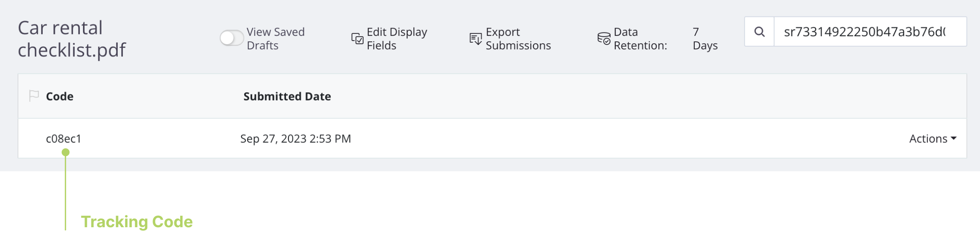Image resolution: width=980 pixels, height=243 pixels.
Task: Click the Export Submissions download icon
Action: pos(475,39)
